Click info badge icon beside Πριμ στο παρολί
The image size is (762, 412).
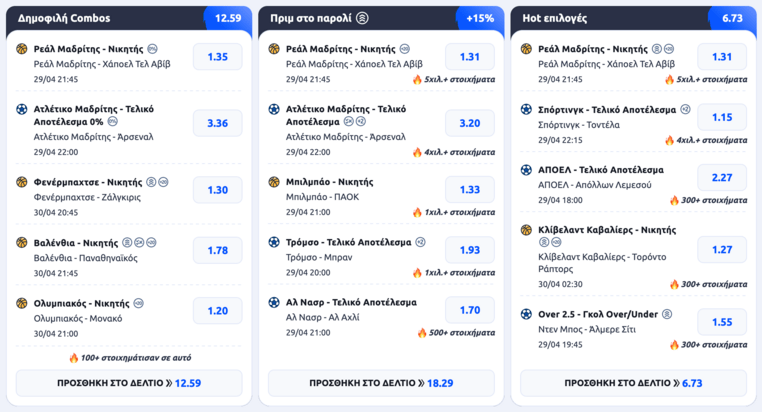[362, 18]
